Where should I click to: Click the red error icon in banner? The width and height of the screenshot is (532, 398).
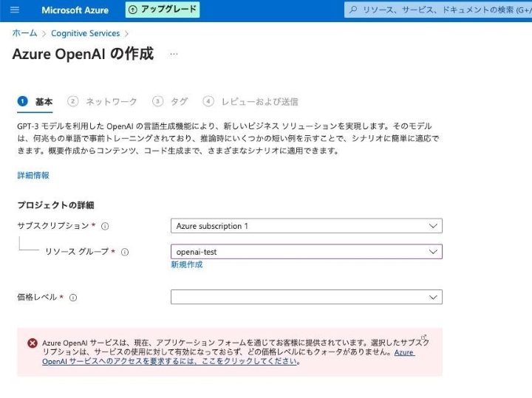click(x=33, y=343)
